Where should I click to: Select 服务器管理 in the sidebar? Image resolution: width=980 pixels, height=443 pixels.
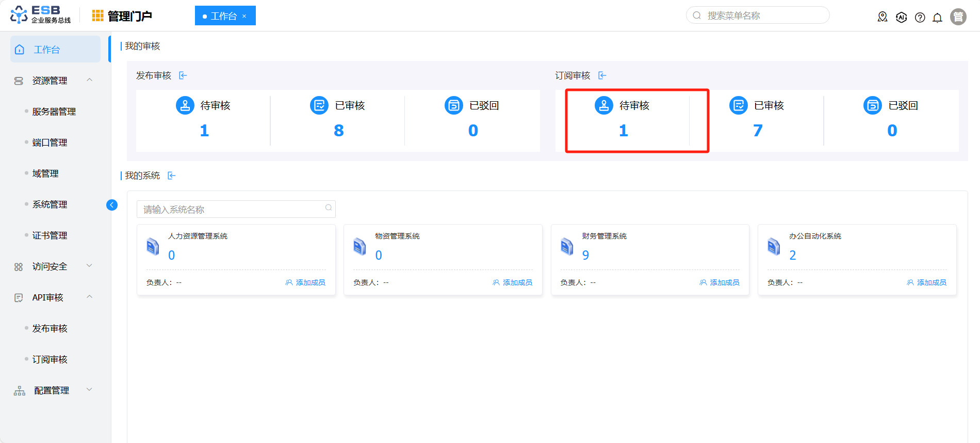(54, 112)
